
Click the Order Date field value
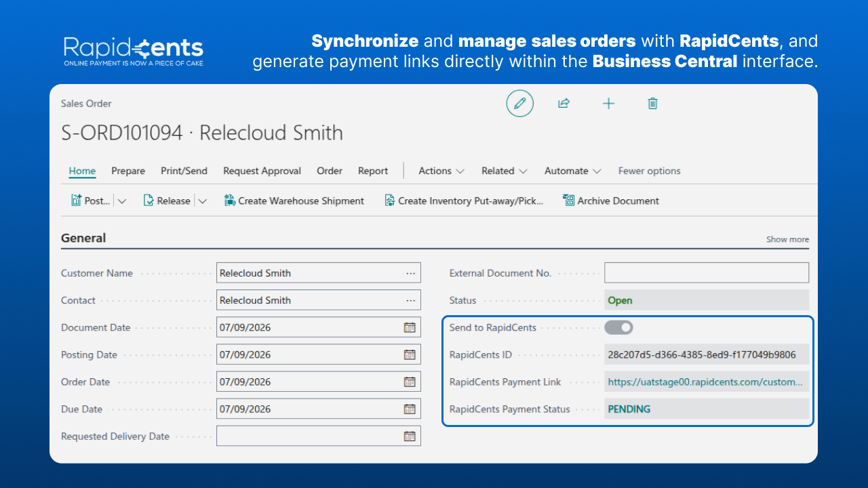click(x=245, y=382)
